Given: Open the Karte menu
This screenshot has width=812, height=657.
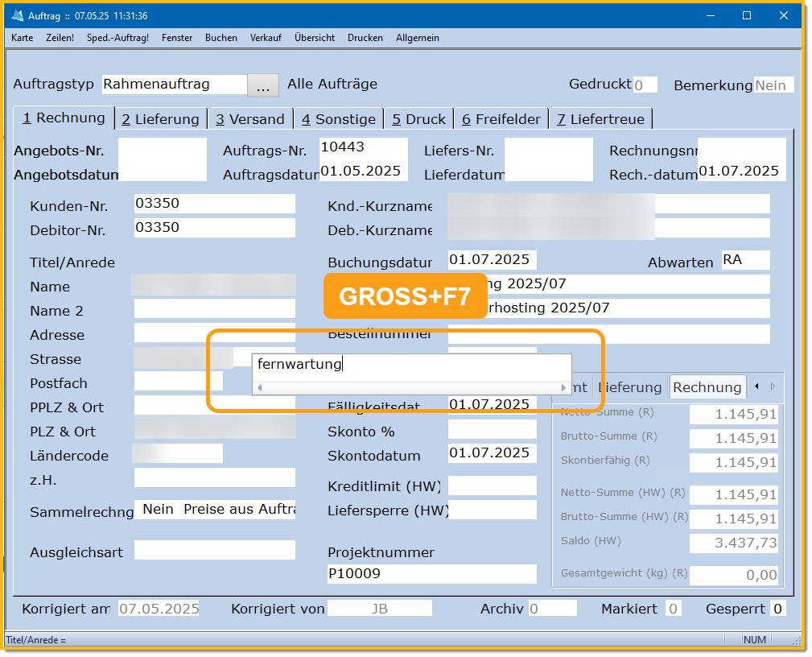Looking at the screenshot, I should click(x=23, y=38).
